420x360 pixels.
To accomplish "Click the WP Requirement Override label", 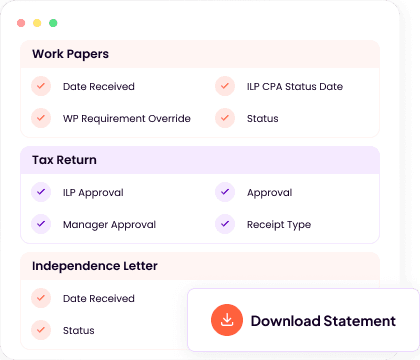I will point(127,119).
